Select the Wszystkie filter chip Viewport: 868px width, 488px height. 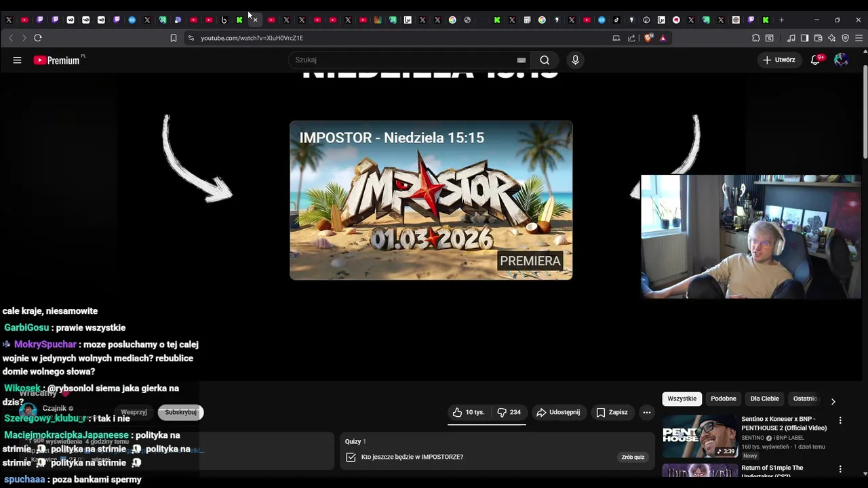(x=682, y=399)
